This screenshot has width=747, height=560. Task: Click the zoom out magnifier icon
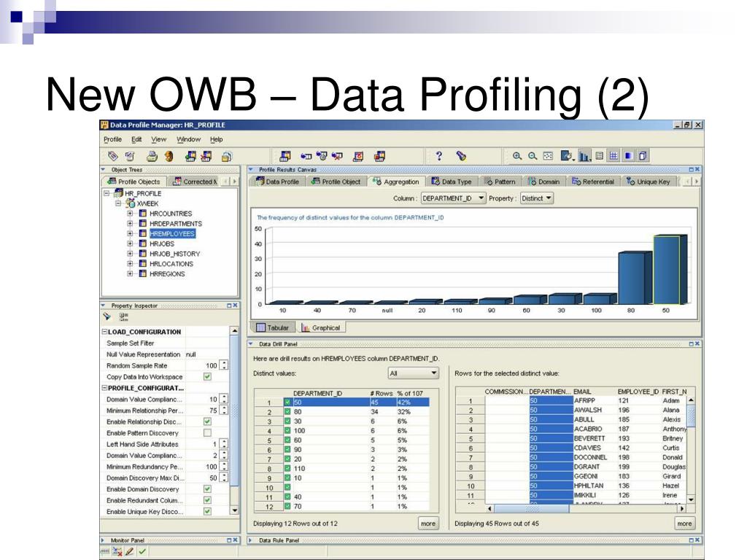(x=533, y=156)
